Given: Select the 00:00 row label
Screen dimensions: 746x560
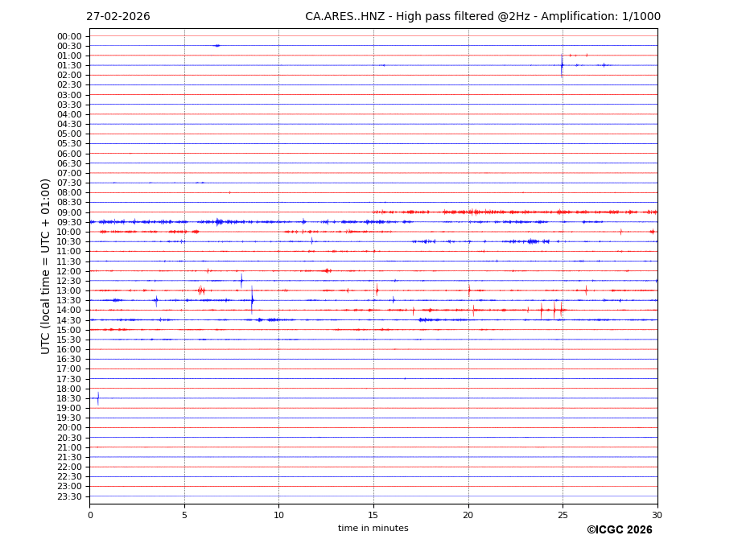Looking at the screenshot, I should [x=69, y=36].
